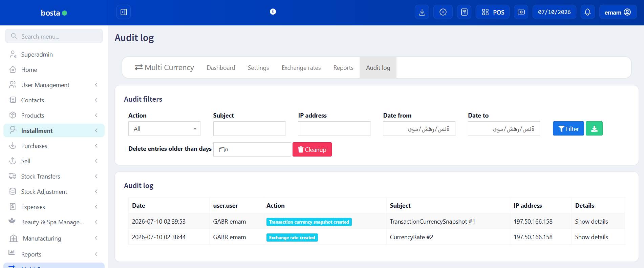Click the cash register money icon
The width and height of the screenshot is (644, 268).
(521, 12)
